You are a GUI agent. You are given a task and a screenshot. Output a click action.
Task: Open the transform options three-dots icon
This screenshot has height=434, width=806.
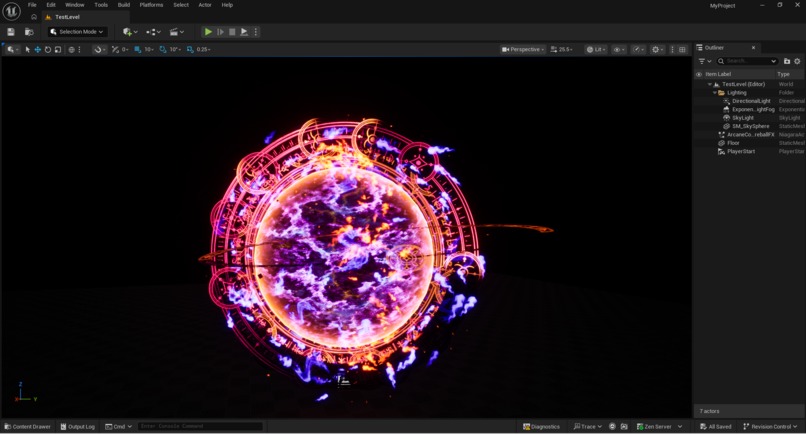click(x=79, y=49)
